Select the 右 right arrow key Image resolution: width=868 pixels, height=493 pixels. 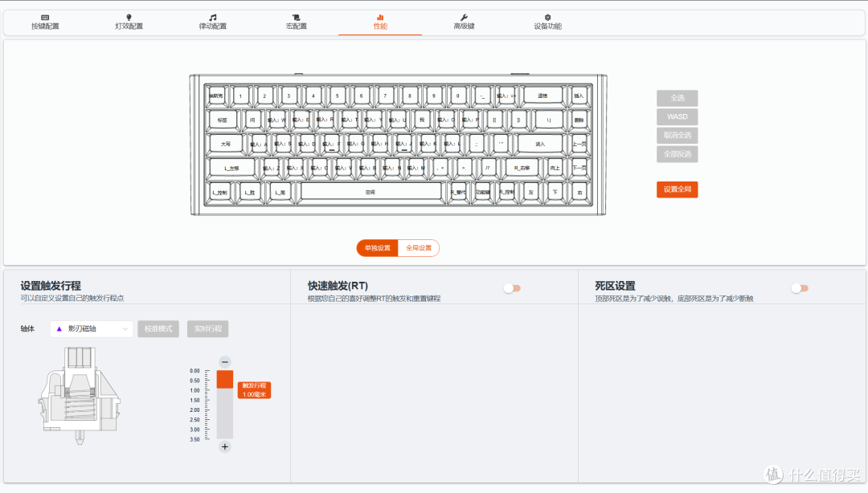[x=579, y=192]
